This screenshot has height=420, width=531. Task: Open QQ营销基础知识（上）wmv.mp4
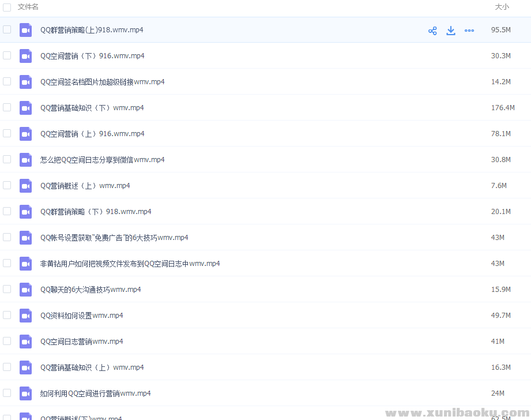pyautogui.click(x=92, y=367)
